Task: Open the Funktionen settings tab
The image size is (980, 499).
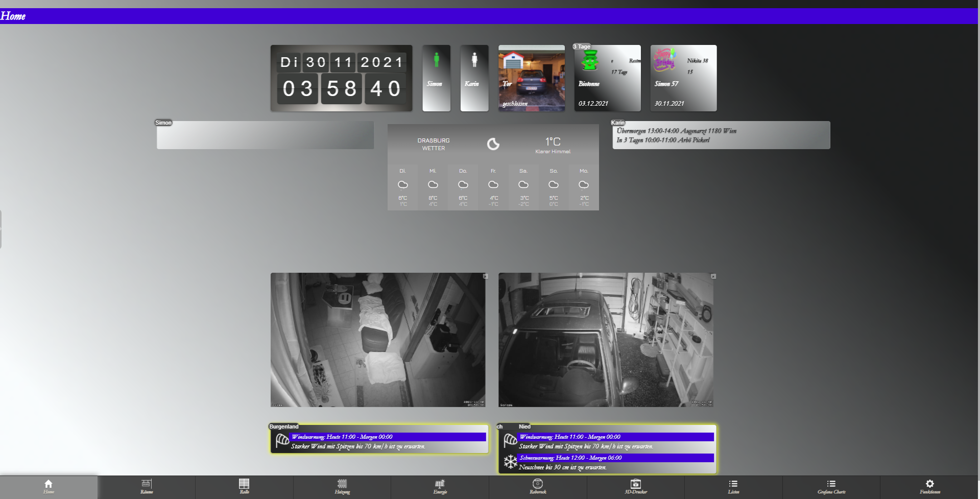Action: [930, 487]
